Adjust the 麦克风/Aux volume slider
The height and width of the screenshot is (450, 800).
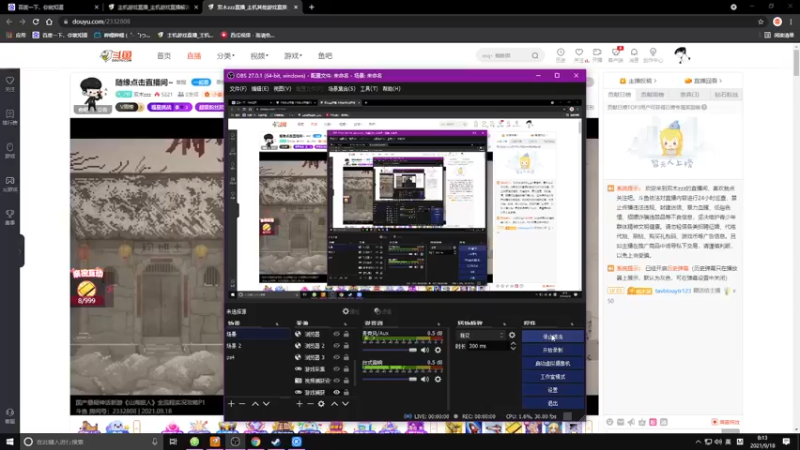click(390, 350)
